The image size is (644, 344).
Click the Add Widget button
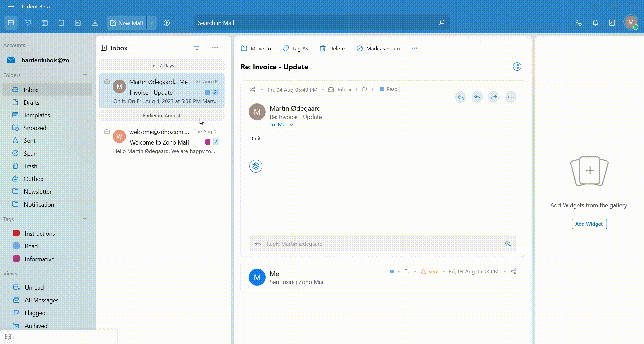589,224
